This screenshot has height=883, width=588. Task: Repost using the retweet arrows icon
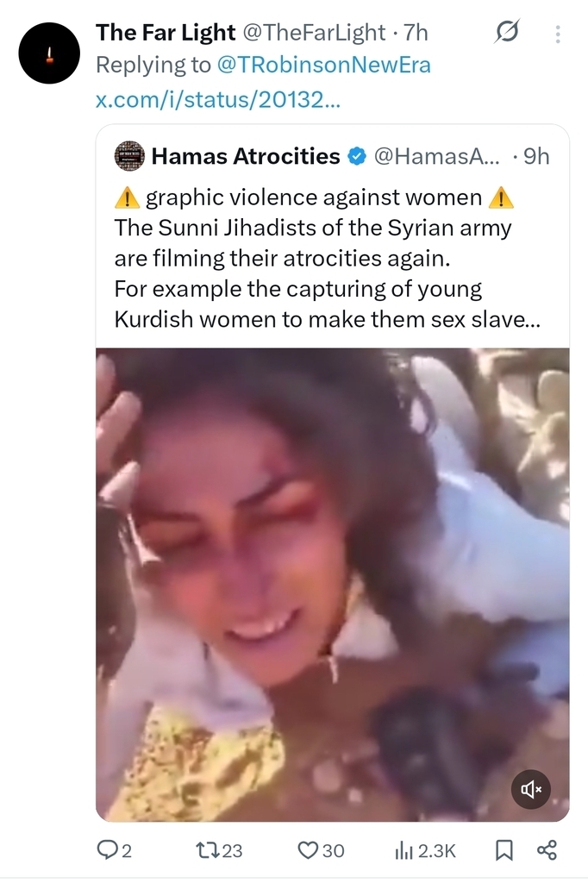click(x=208, y=850)
